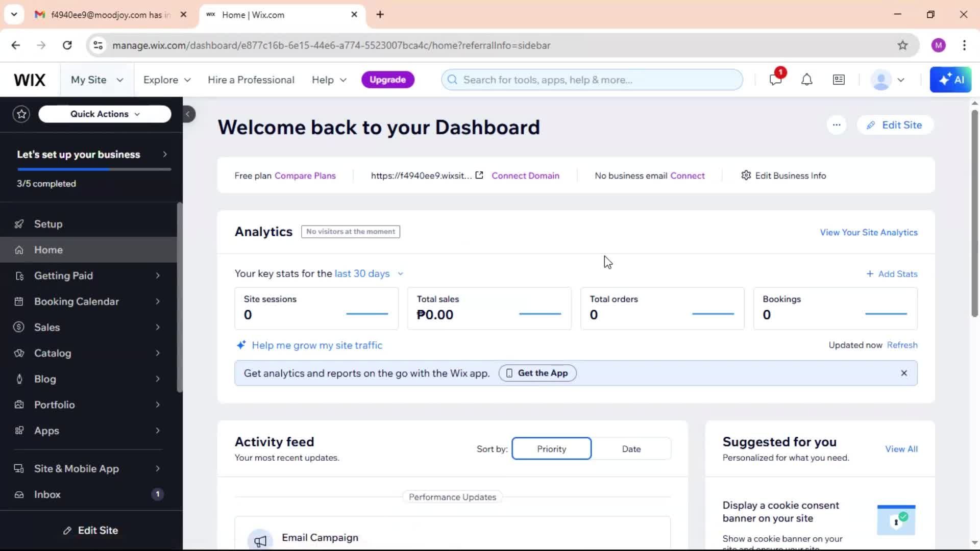The width and height of the screenshot is (980, 551).
Task: Click the Edit Business Info gear icon
Action: (746, 176)
